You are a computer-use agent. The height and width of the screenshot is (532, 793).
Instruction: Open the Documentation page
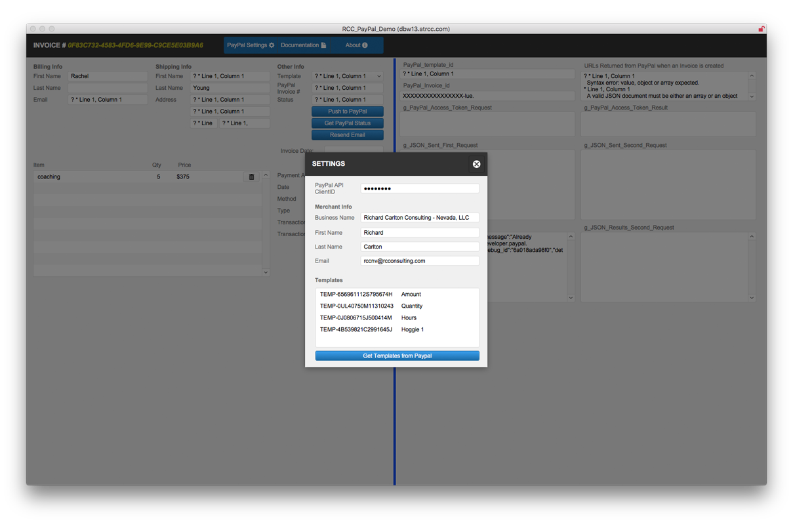pos(303,45)
